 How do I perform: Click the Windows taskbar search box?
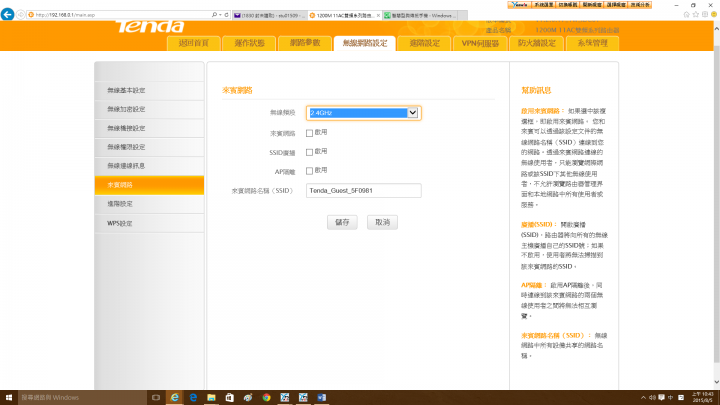[x=82, y=398]
